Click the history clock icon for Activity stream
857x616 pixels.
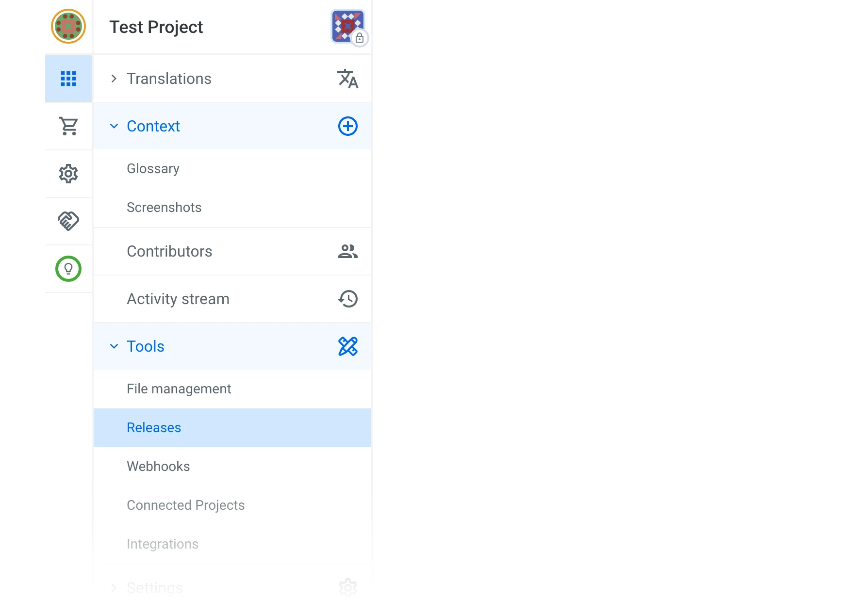click(x=347, y=299)
